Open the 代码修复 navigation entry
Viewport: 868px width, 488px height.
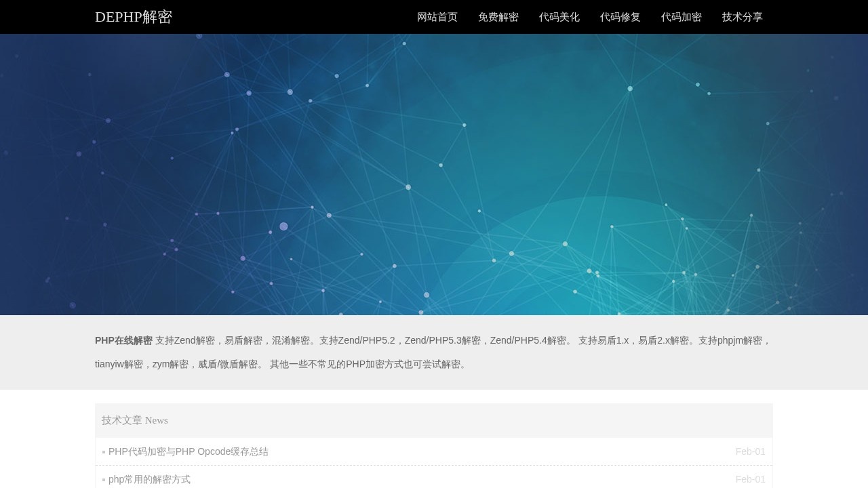[x=620, y=17]
